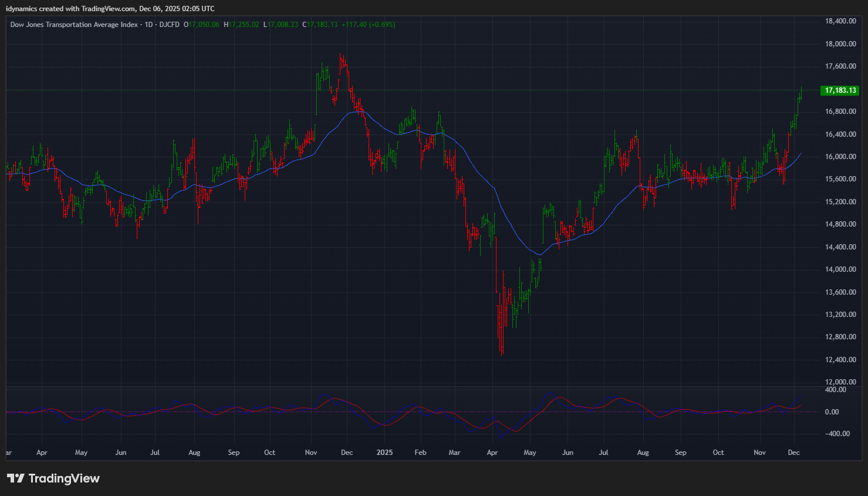
Task: Click the TradingView logo at bottom left
Action: tap(53, 478)
